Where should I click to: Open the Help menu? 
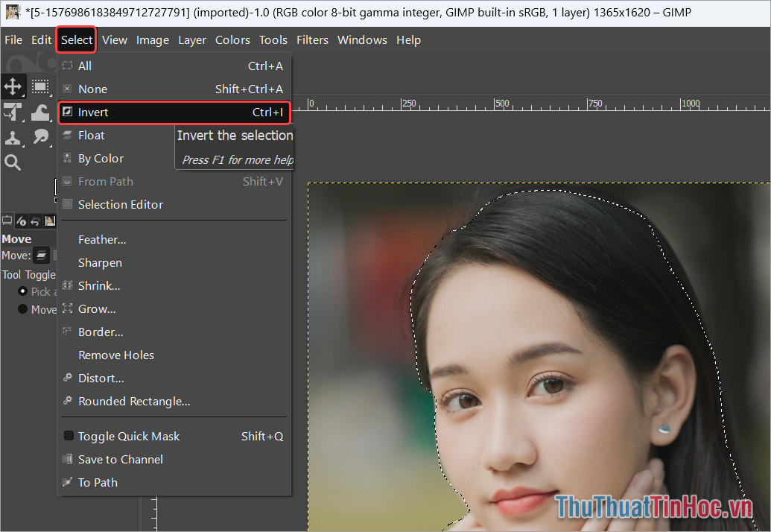408,39
